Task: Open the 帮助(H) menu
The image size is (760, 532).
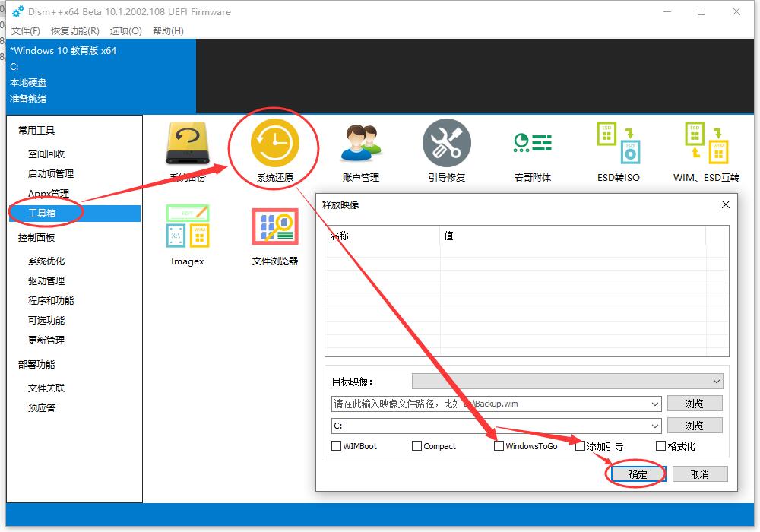Action: [x=168, y=31]
